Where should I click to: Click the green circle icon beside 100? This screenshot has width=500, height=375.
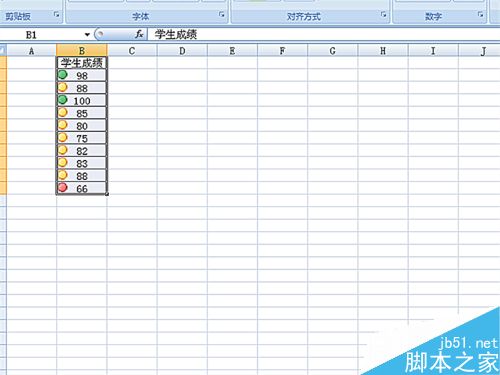click(63, 99)
